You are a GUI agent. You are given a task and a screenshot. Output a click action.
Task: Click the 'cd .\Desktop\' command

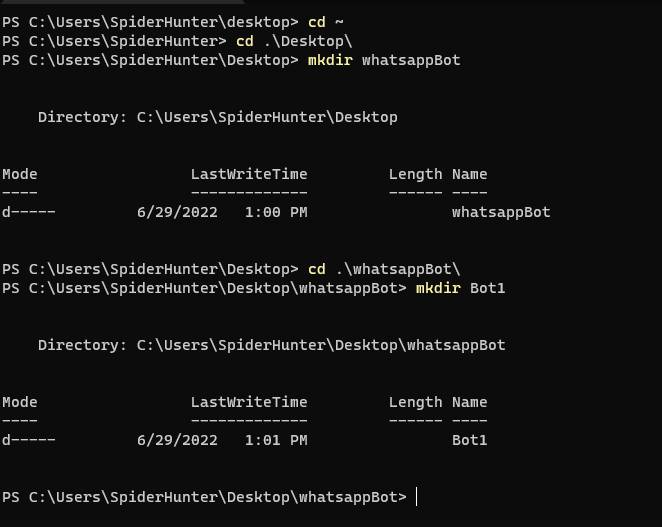pyautogui.click(x=294, y=41)
